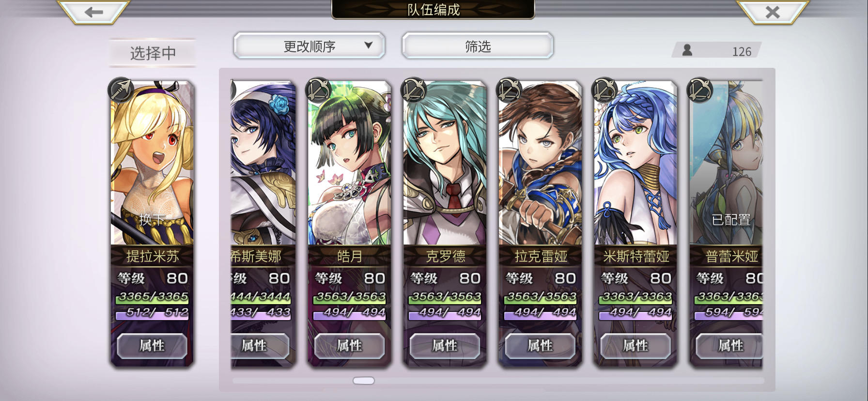Select the 选择中 tab label
This screenshot has width=868, height=401.
[x=153, y=53]
